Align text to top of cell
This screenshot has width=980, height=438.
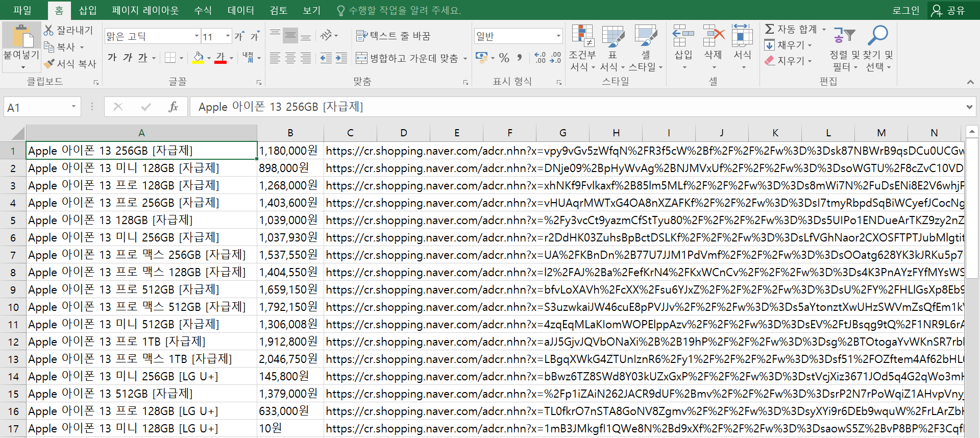[275, 36]
